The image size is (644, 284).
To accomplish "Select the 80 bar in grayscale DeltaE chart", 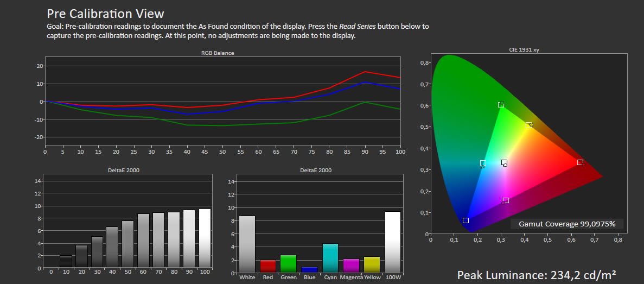I will (x=174, y=240).
